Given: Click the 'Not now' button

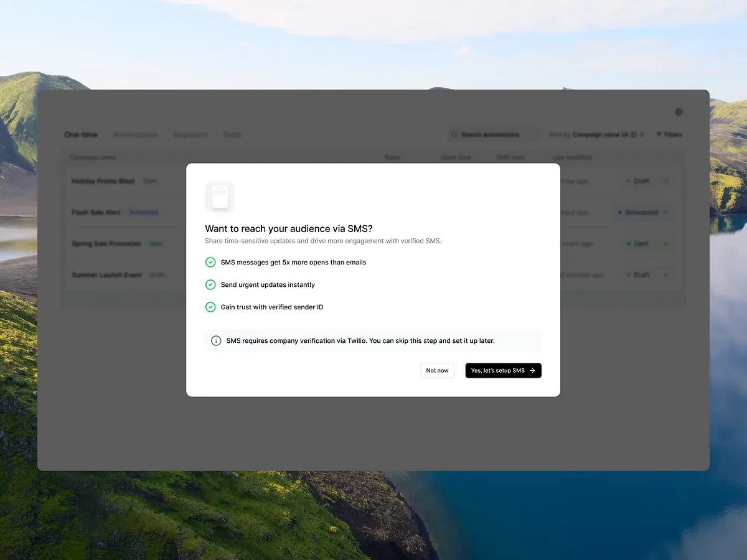Looking at the screenshot, I should click(x=437, y=370).
